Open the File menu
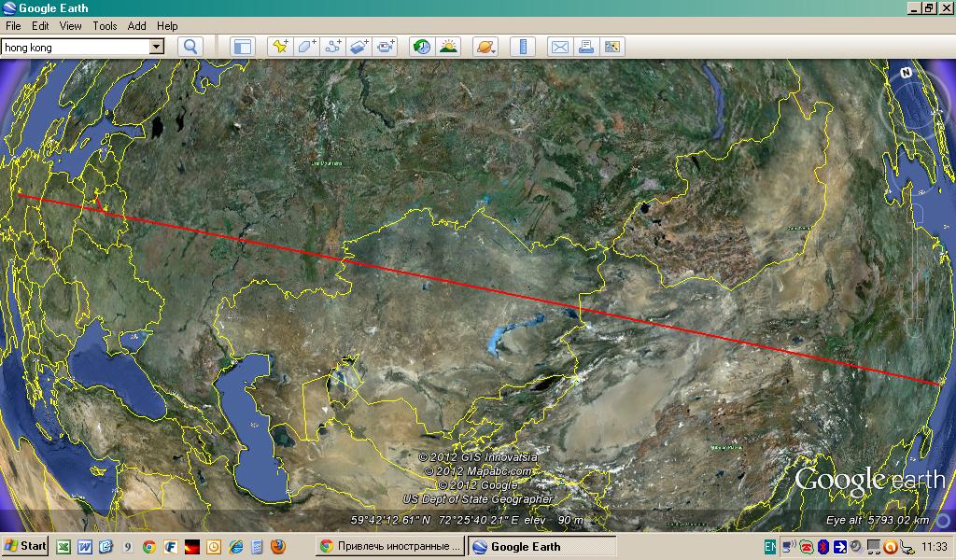956x560 pixels. coord(13,25)
